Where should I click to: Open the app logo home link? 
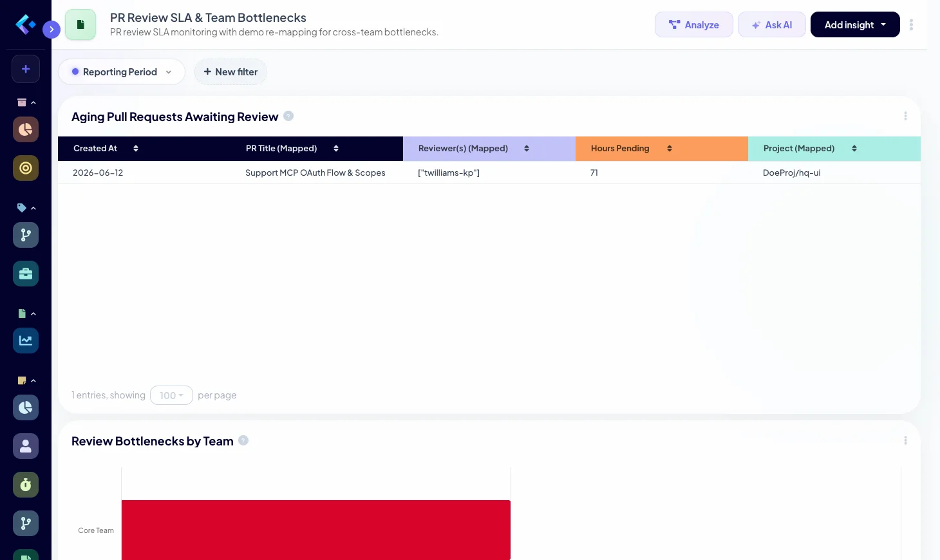25,24
